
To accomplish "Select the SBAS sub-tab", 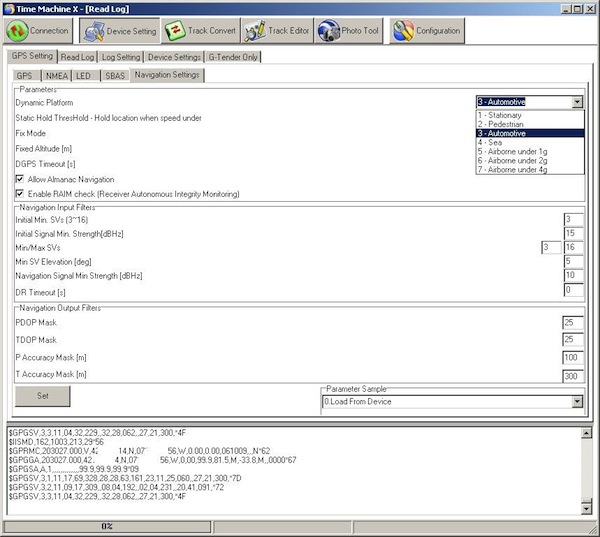I will pyautogui.click(x=115, y=76).
